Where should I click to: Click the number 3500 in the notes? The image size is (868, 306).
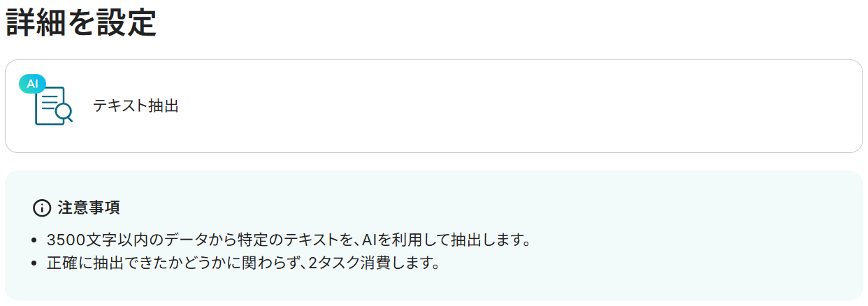coord(64,240)
